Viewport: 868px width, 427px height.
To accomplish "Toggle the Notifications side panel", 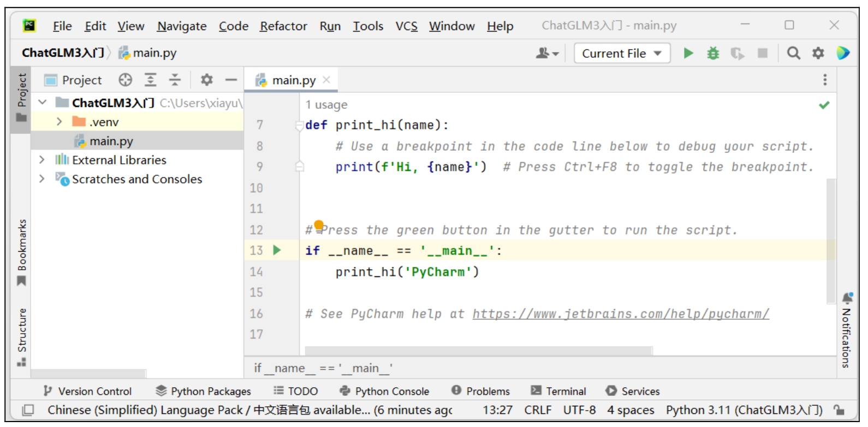I will [847, 330].
